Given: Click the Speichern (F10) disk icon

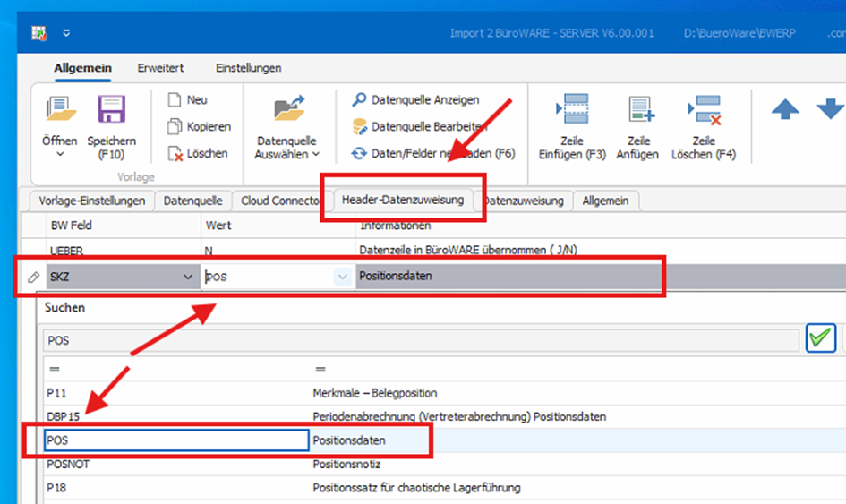Looking at the screenshot, I should pos(112,109).
